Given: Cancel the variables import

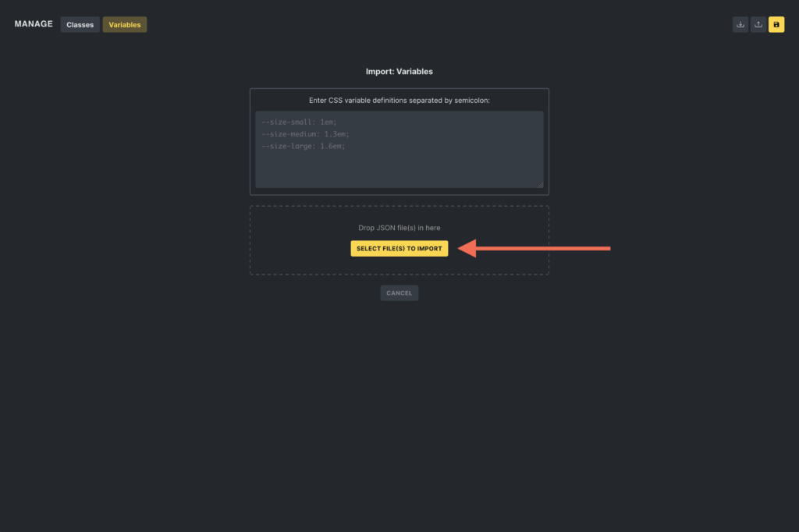Looking at the screenshot, I should (x=399, y=293).
